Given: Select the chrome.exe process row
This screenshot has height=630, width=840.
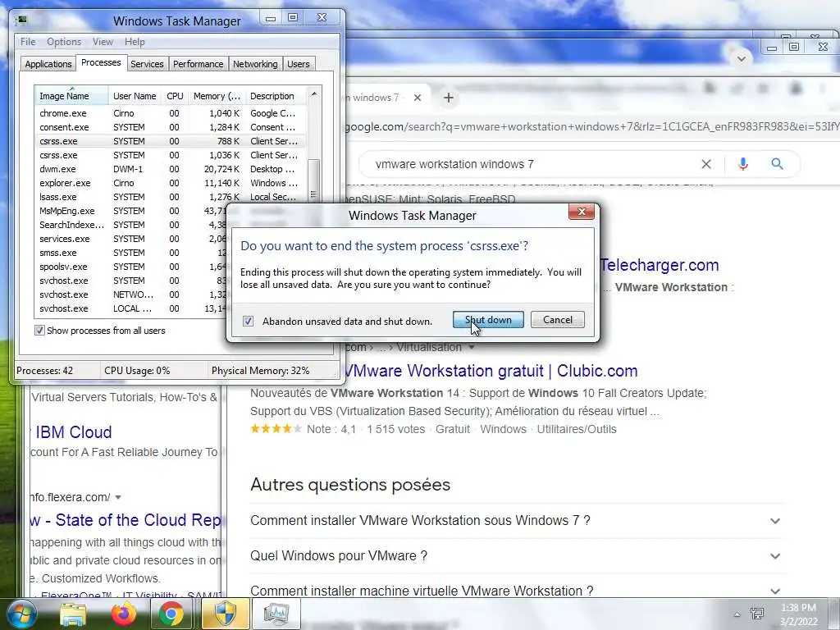Looking at the screenshot, I should tap(171, 113).
